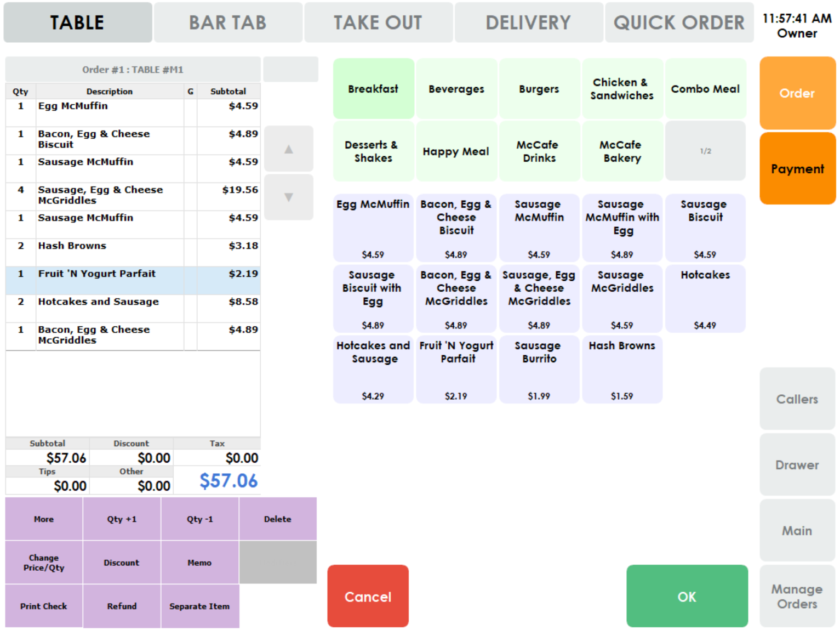Open the Payment screen
This screenshot has height=630, width=840.
tap(797, 168)
